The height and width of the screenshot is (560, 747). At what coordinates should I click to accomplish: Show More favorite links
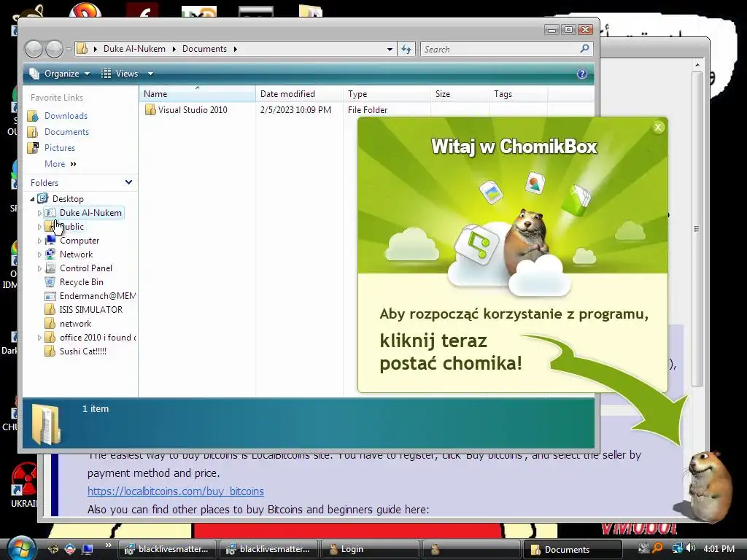pyautogui.click(x=60, y=164)
